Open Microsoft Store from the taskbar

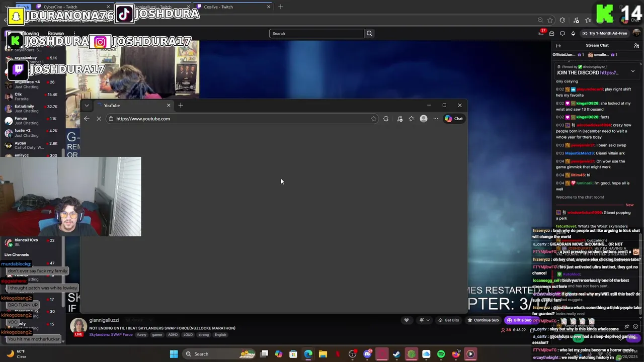(293, 354)
